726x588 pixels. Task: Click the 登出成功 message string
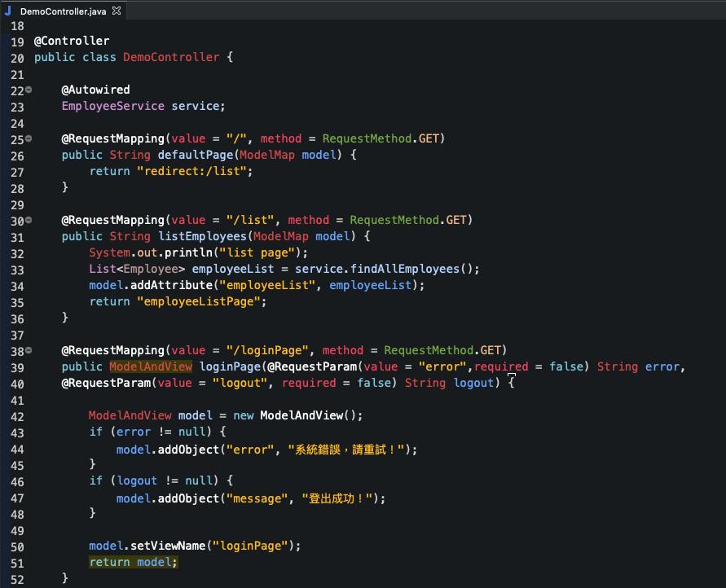[337, 498]
